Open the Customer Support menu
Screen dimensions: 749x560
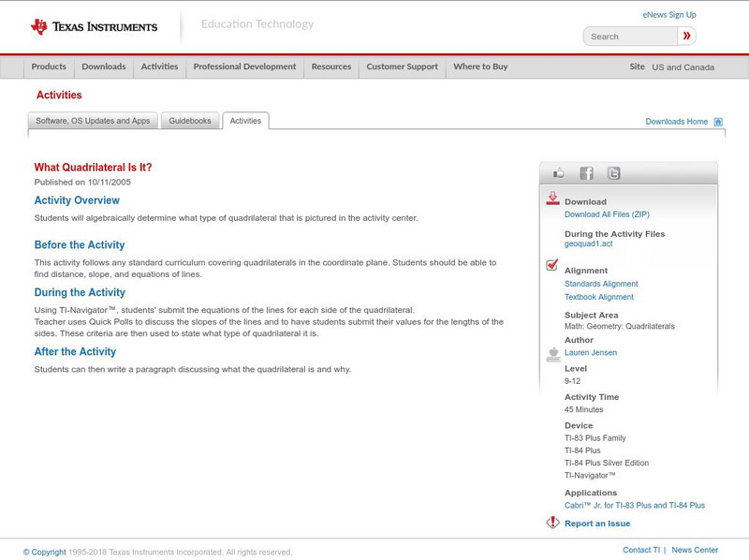point(403,66)
